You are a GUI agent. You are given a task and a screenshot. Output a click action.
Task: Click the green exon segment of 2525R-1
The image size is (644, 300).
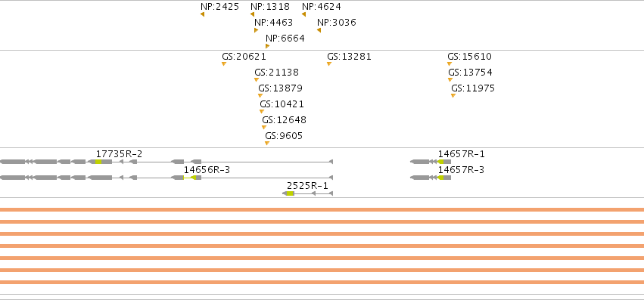coord(291,193)
